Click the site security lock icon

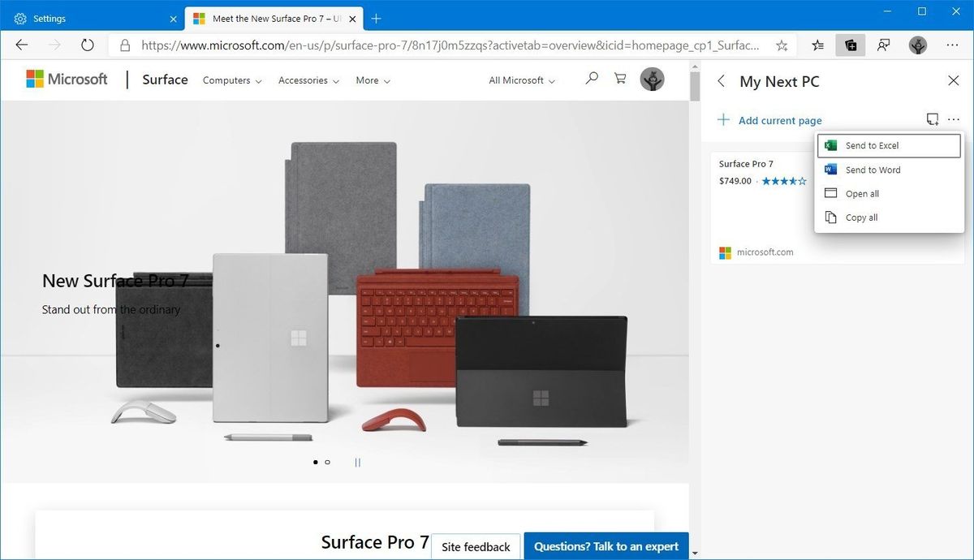pos(125,45)
